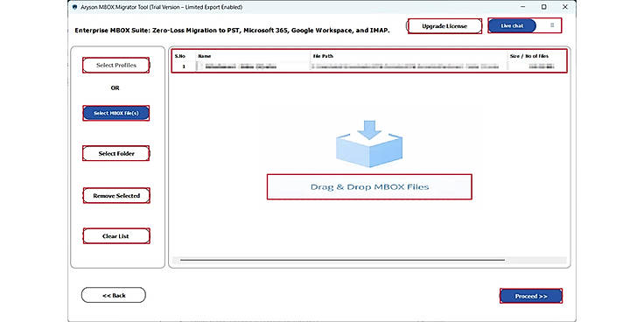The width and height of the screenshot is (644, 322).
Task: Click the horizontal scrollbar under the file list
Action: (x=342, y=260)
